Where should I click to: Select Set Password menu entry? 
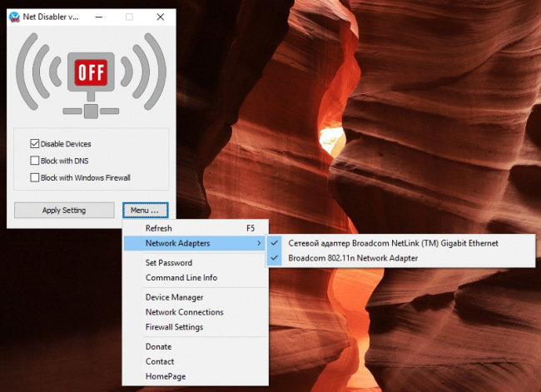pyautogui.click(x=196, y=263)
